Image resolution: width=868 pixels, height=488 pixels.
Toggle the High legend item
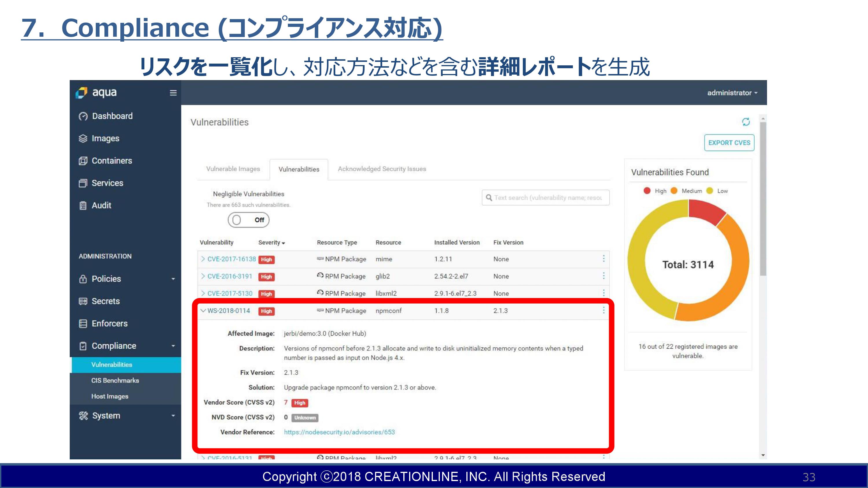(x=655, y=191)
